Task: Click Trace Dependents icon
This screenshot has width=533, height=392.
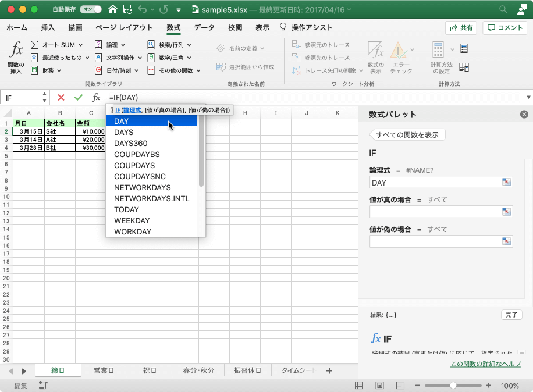Action: pos(296,58)
